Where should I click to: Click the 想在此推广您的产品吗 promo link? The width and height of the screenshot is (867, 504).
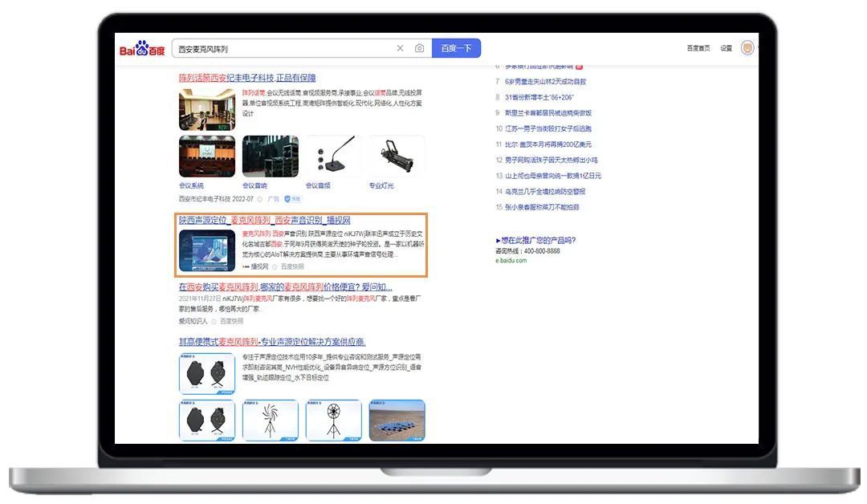click(x=535, y=240)
